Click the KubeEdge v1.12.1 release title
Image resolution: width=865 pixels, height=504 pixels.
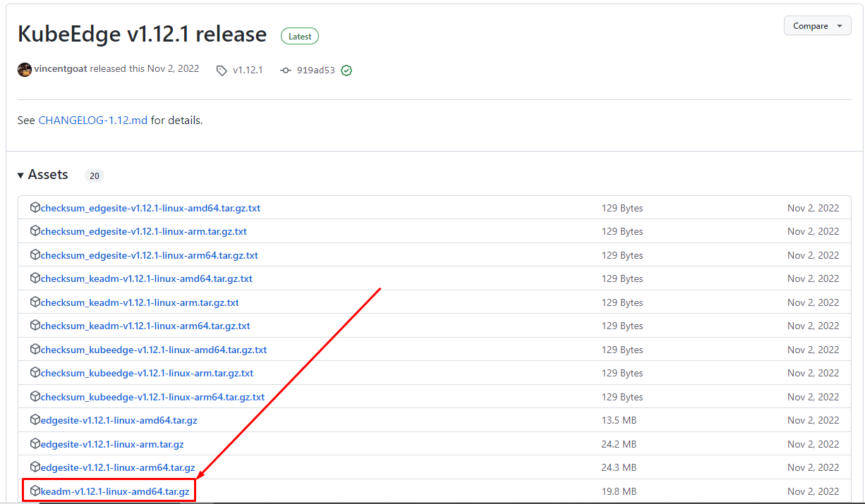(x=142, y=34)
